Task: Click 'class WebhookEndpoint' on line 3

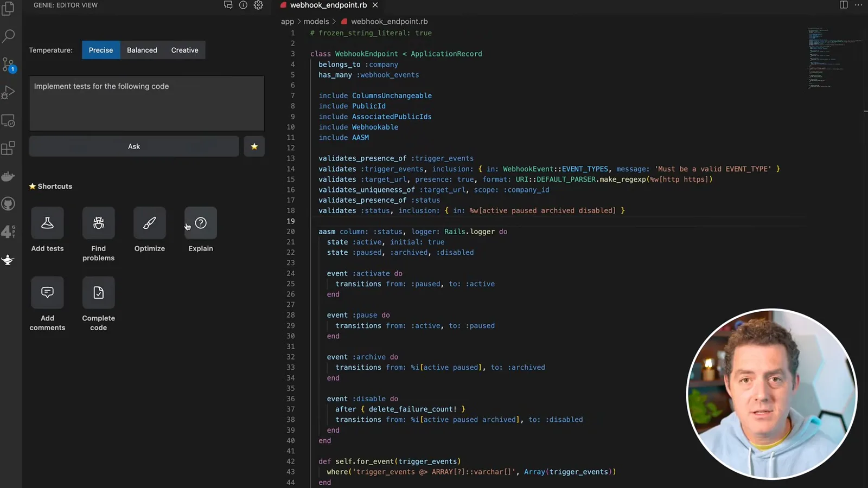Action: click(354, 54)
